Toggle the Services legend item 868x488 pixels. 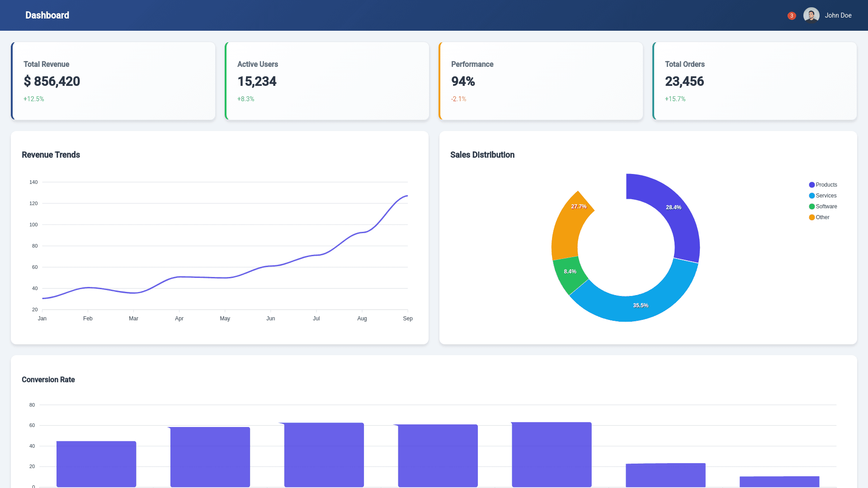coord(826,196)
